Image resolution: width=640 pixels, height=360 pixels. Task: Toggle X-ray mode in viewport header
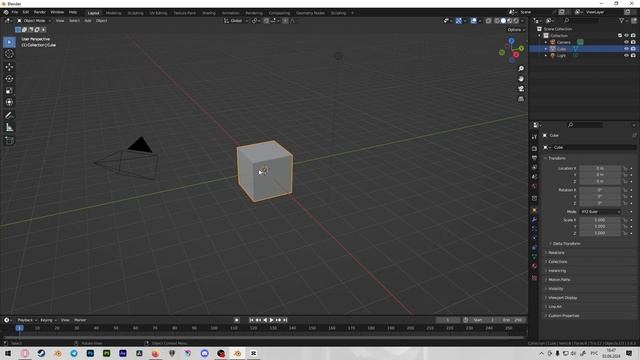coord(489,21)
